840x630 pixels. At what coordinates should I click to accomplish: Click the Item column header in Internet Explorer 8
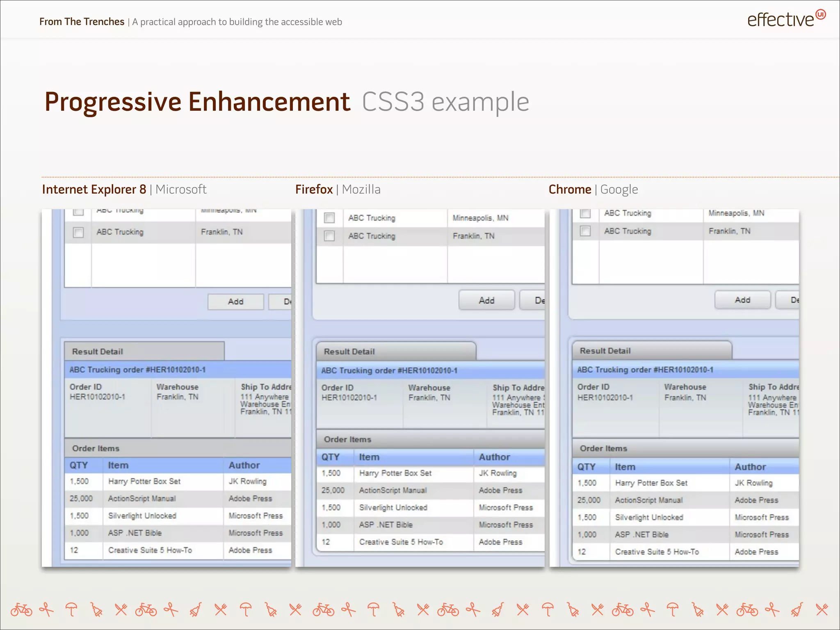point(163,465)
